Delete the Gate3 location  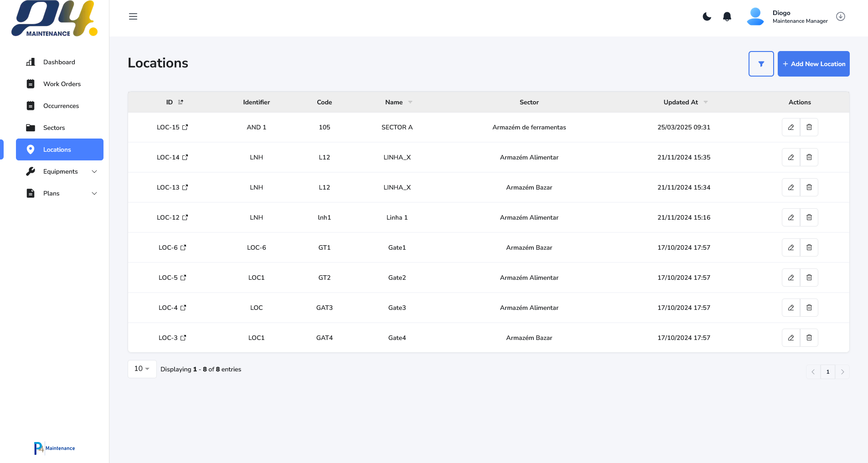809,308
